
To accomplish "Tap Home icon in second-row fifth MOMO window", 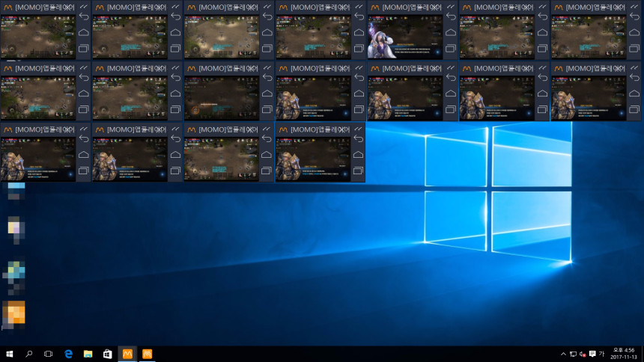I will (451, 93).
